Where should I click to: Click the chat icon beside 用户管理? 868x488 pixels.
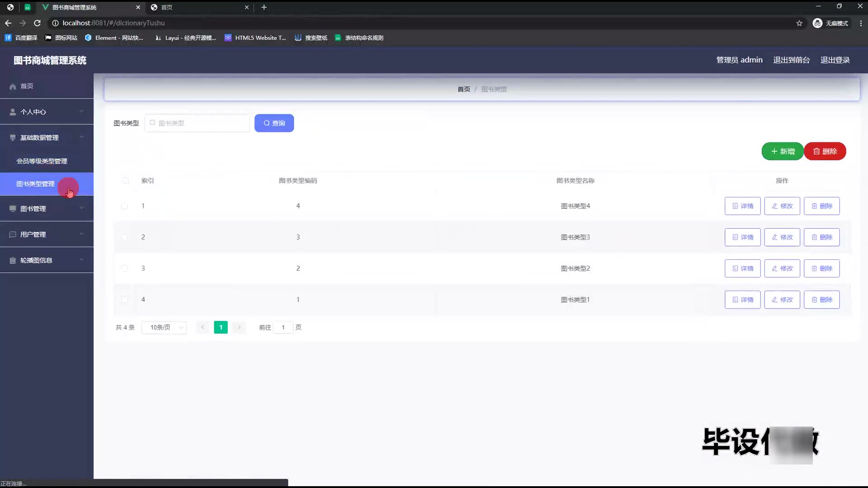(x=13, y=235)
